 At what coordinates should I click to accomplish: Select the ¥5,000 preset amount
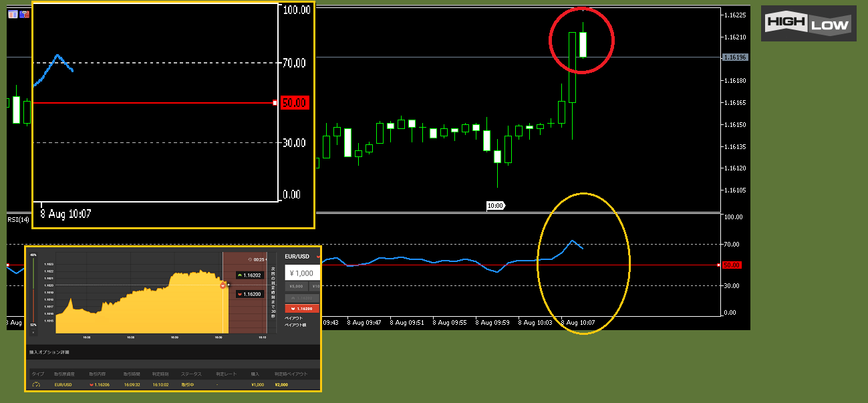point(297,287)
